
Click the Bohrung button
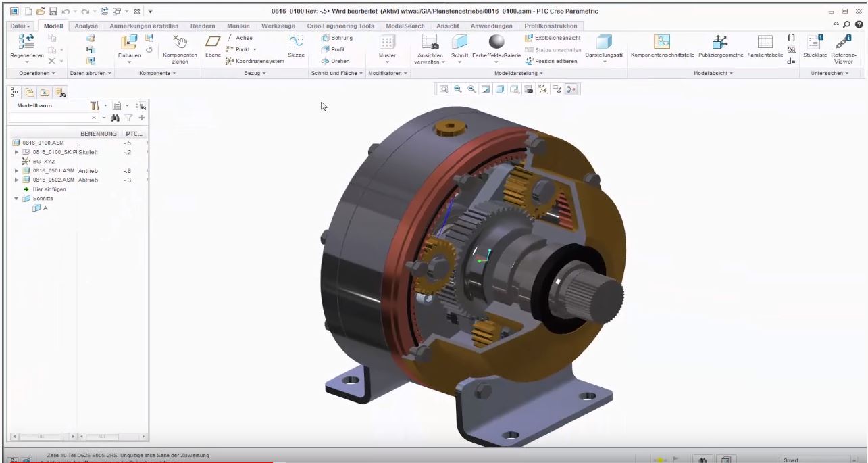(337, 38)
